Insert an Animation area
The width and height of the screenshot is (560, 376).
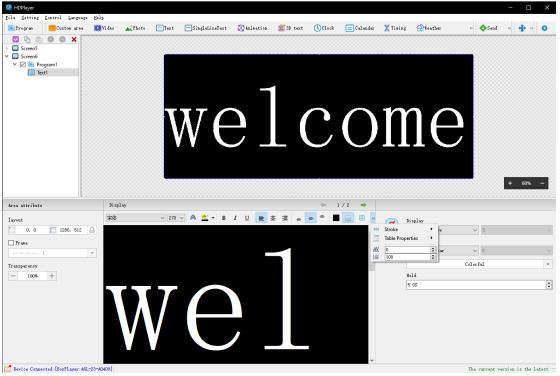pos(252,28)
